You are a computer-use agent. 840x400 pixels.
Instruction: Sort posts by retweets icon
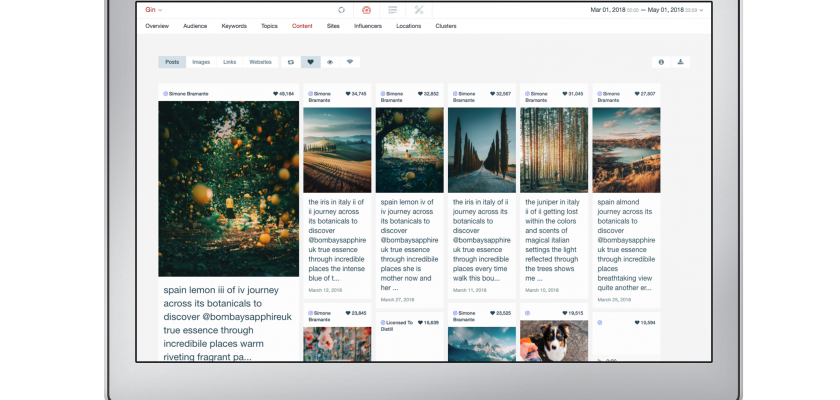(290, 62)
